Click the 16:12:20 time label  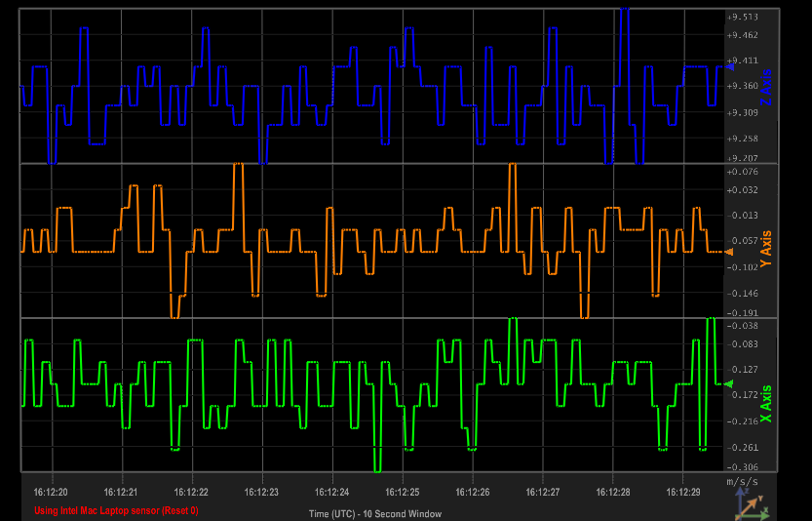click(x=51, y=492)
